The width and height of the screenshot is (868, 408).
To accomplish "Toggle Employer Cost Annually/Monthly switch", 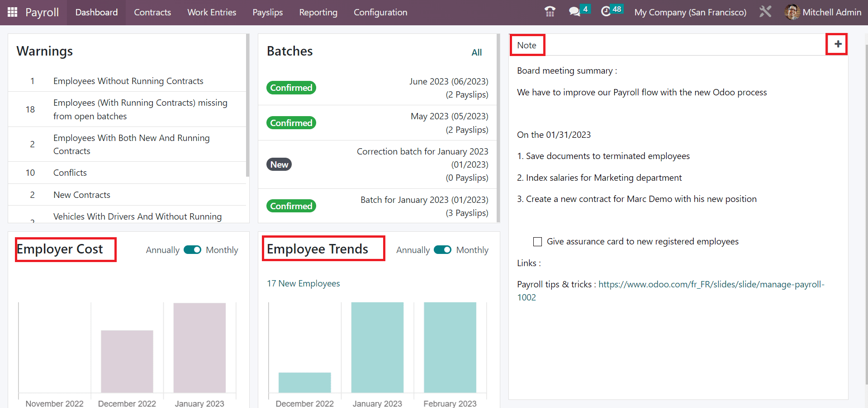I will pyautogui.click(x=192, y=250).
